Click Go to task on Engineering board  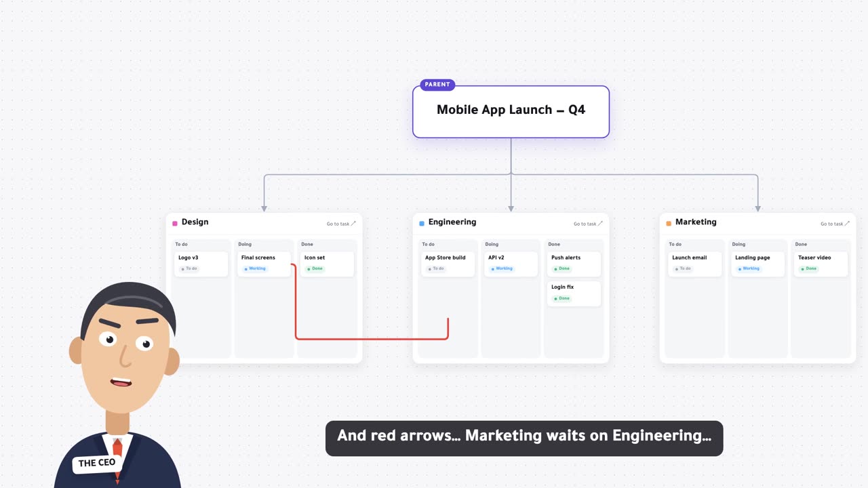tap(588, 224)
